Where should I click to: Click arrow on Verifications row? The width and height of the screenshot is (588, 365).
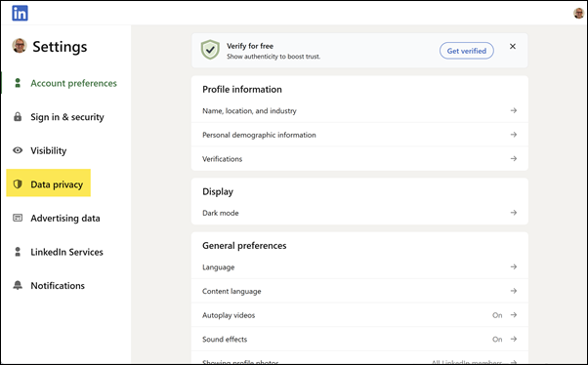click(514, 158)
